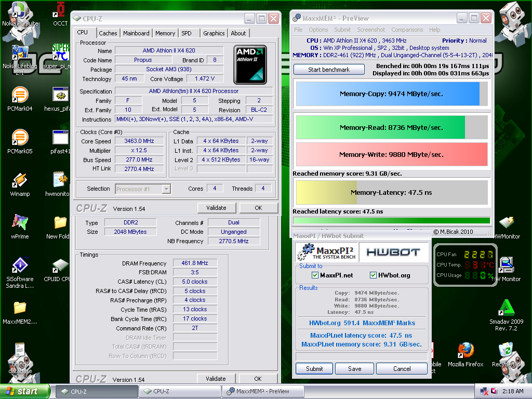This screenshot has height=399, width=532.
Task: Click the DRAM Frequency 461.8 MHz value
Action: [x=195, y=263]
